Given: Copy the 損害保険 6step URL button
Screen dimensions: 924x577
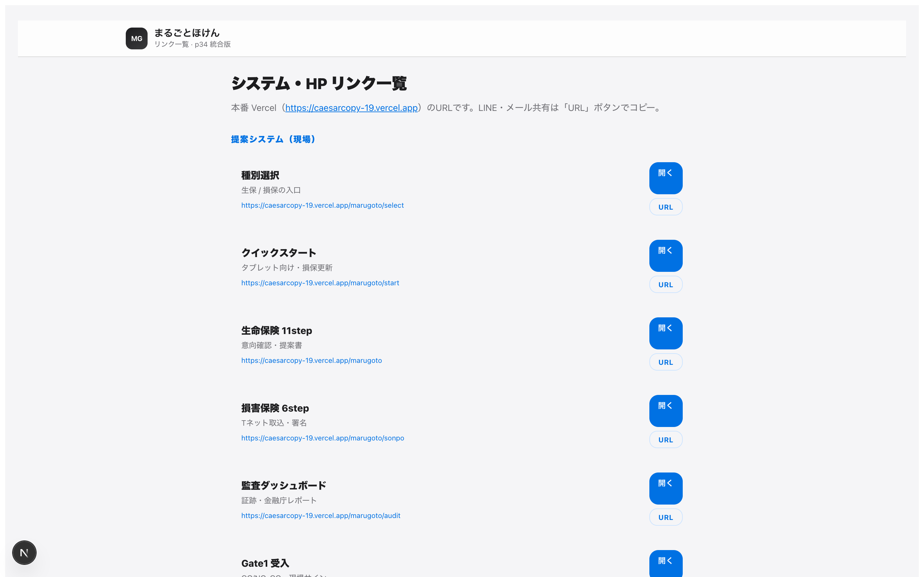Looking at the screenshot, I should click(665, 439).
